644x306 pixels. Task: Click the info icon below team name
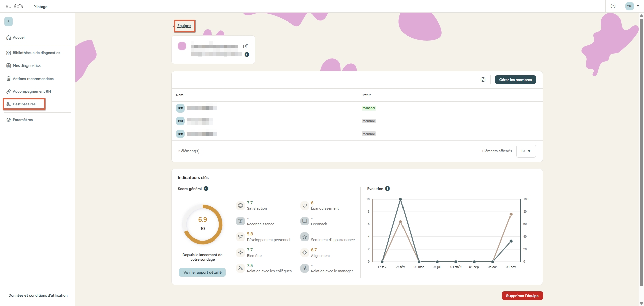247,54
